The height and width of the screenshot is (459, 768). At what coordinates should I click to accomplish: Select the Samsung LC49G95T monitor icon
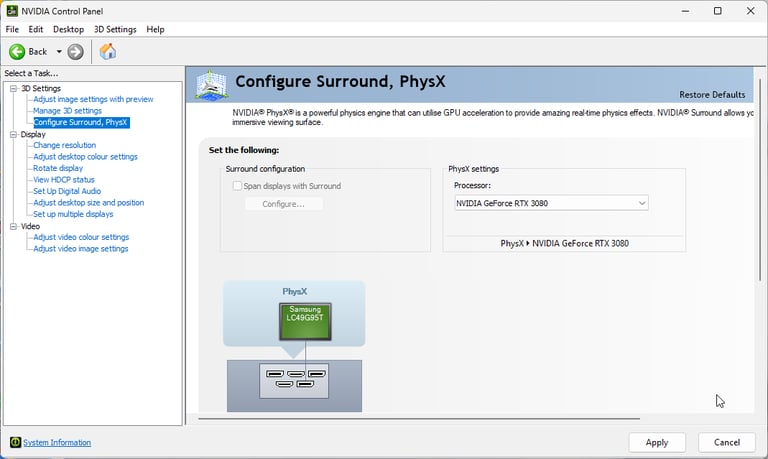[x=305, y=321]
